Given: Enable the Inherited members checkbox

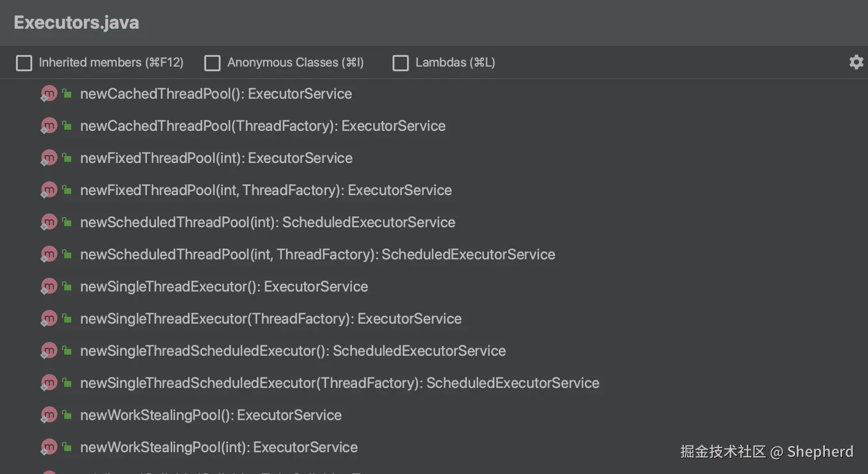Looking at the screenshot, I should point(24,63).
